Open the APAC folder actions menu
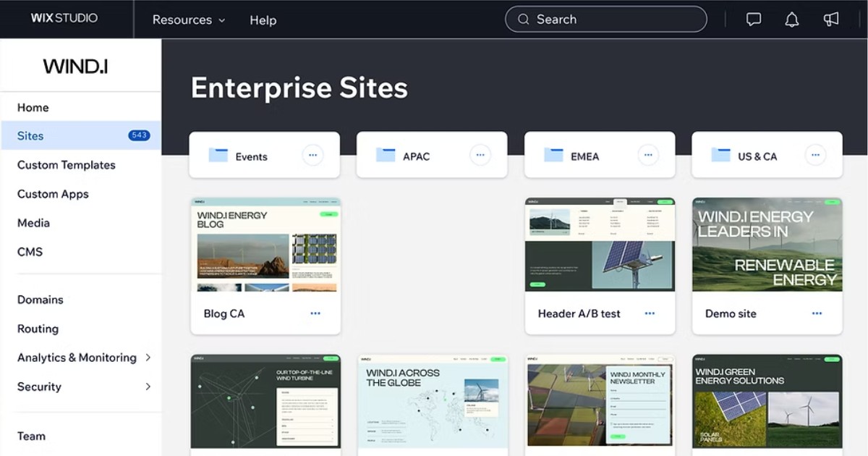868x456 pixels. (480, 155)
